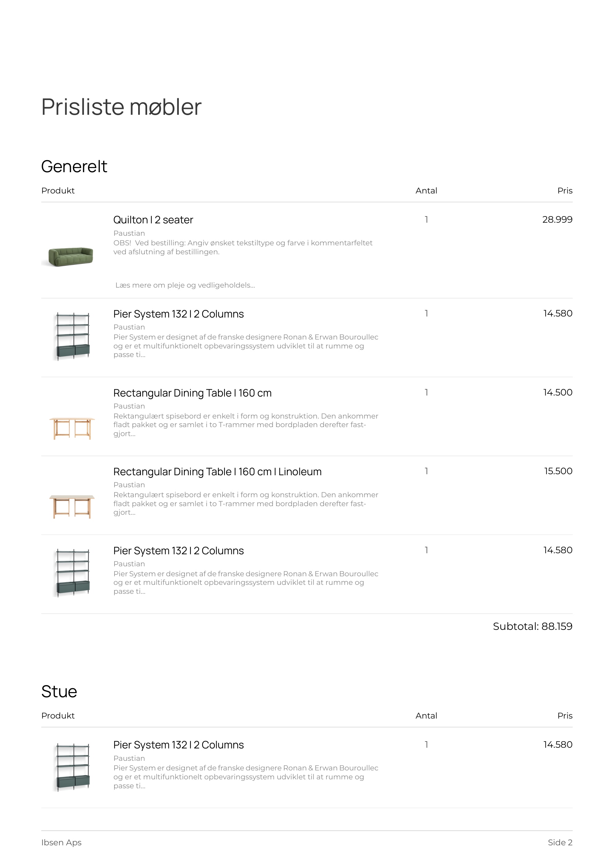
Task: Select the 28.999 price of the Quilton sofa
Action: tap(557, 219)
